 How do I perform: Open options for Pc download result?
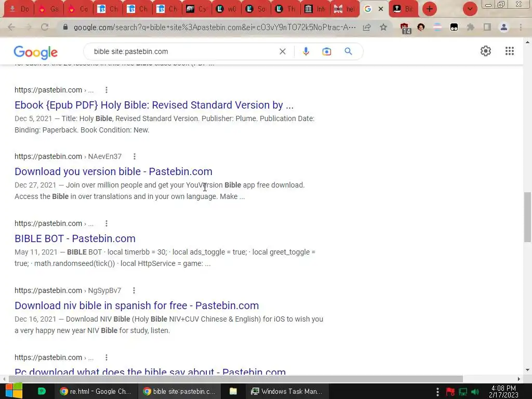point(107,357)
